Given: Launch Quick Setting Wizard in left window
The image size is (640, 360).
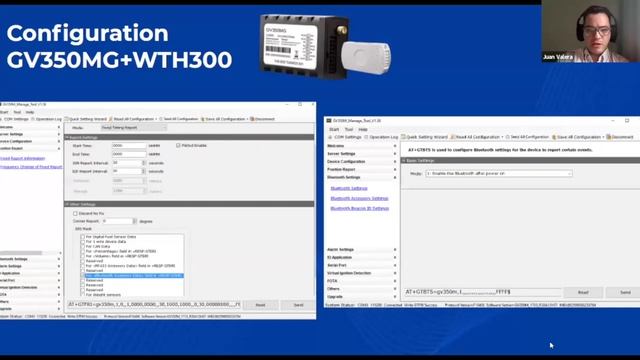Looking at the screenshot, I should (x=85, y=119).
